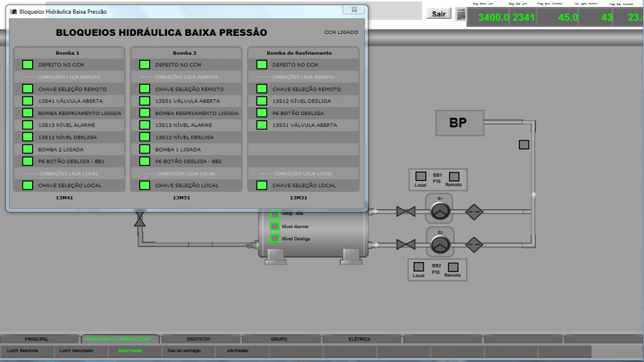Select the pump B1 icon
Screen dimensions: 644x362
click(x=438, y=210)
